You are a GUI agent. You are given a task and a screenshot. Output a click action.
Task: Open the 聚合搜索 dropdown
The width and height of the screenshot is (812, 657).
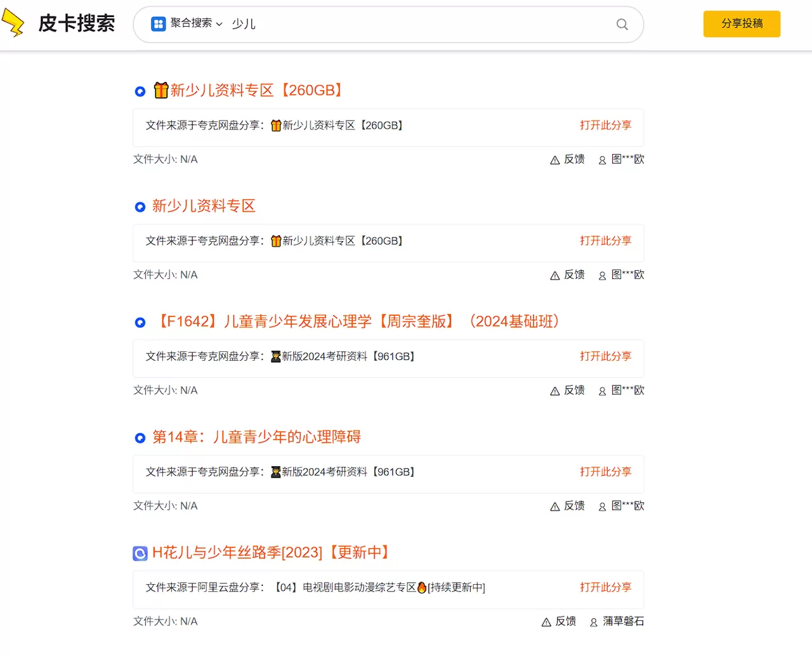pyautogui.click(x=184, y=23)
